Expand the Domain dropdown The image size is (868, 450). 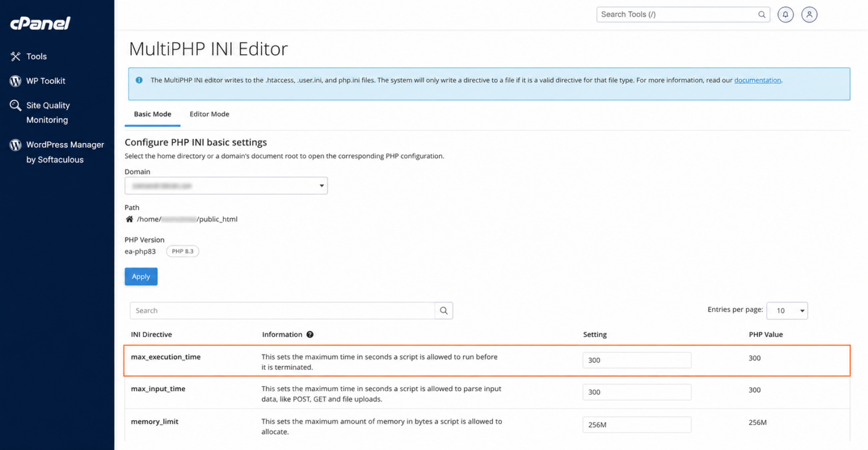tap(226, 185)
